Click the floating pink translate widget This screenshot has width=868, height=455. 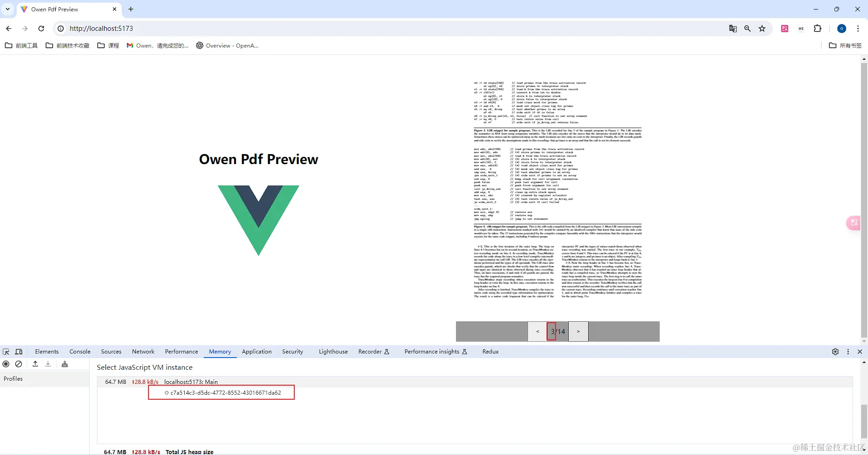tap(854, 223)
